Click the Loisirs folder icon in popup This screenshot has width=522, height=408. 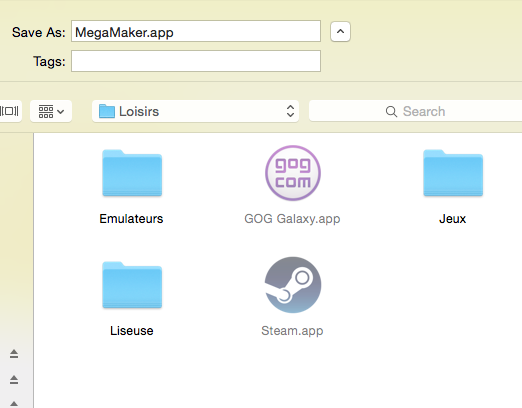(x=107, y=111)
